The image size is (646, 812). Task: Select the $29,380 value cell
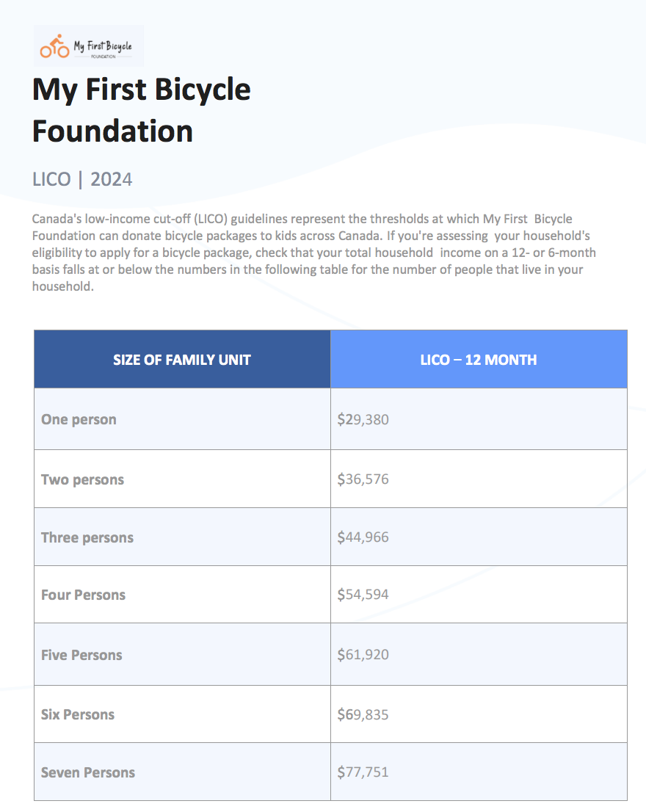pos(479,419)
